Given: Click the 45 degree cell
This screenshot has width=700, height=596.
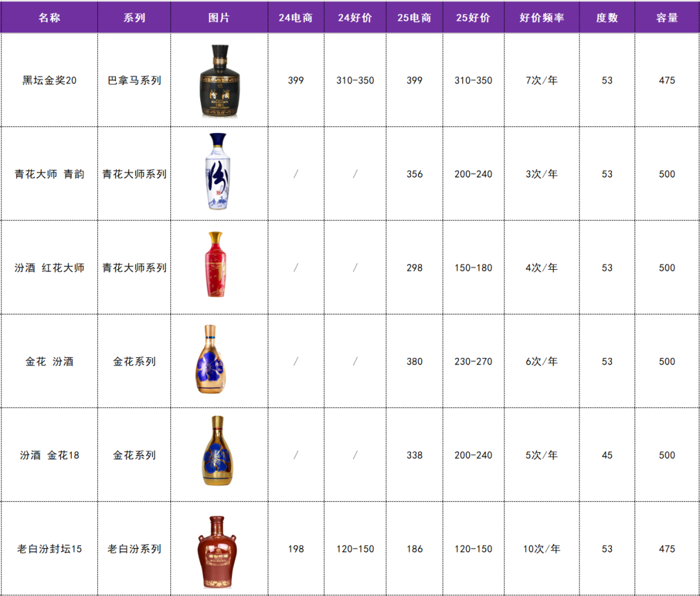Looking at the screenshot, I should click(x=607, y=455).
